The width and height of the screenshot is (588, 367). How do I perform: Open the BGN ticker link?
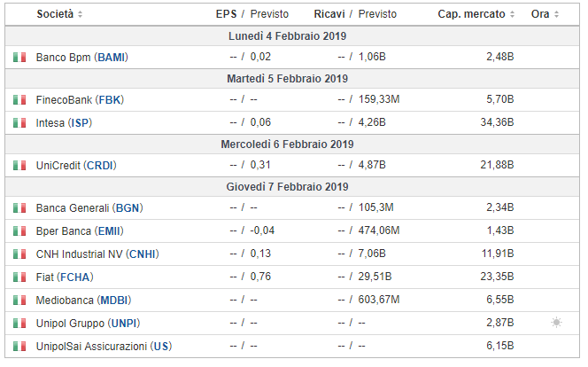click(x=128, y=208)
